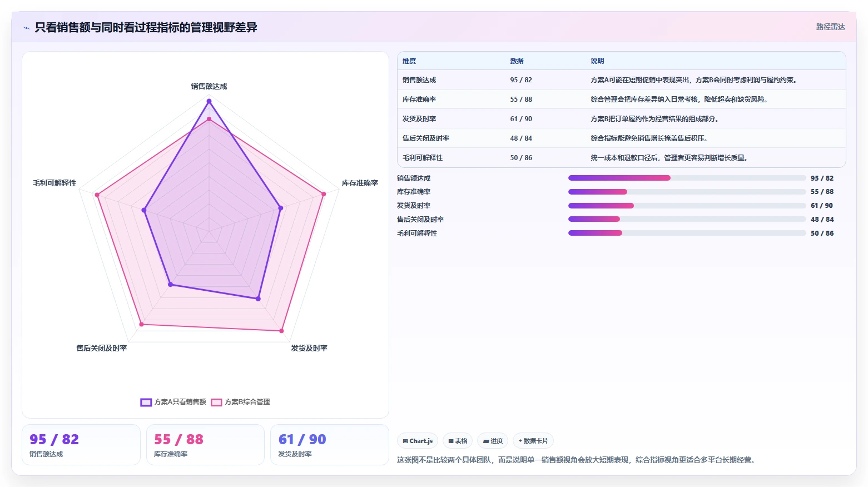This screenshot has width=868, height=487.
Task: Click the 数据卡片 tag
Action: pos(533,441)
